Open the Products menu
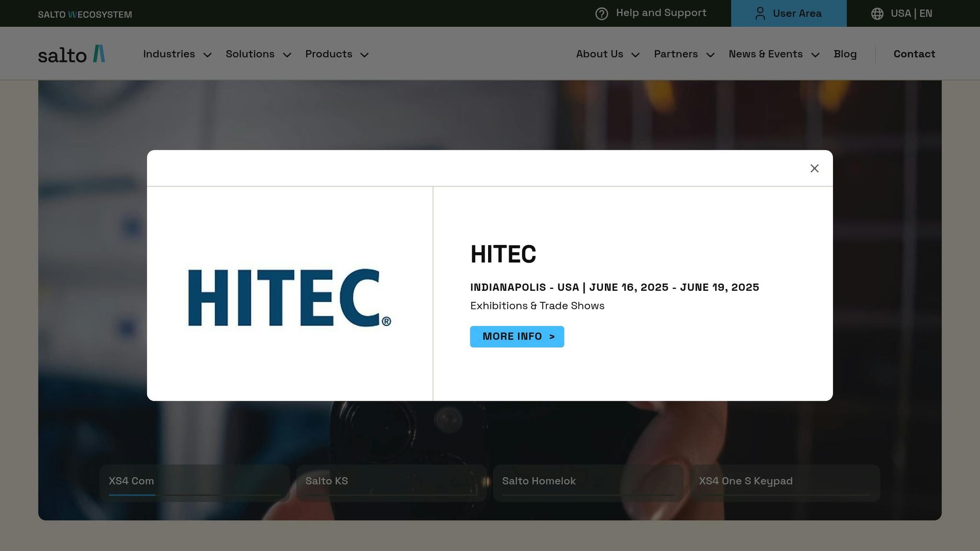The width and height of the screenshot is (980, 551). [x=329, y=54]
